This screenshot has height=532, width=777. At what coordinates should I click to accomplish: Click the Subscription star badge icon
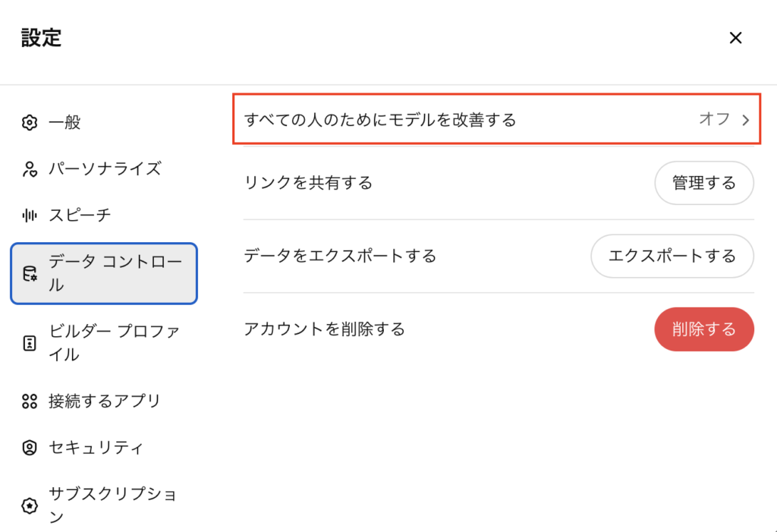tap(30, 505)
